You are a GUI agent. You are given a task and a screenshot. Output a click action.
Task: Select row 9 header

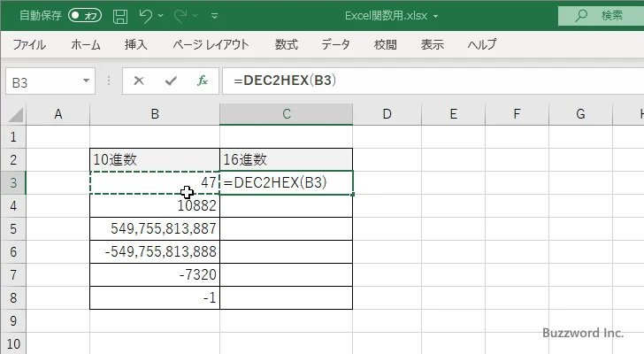click(13, 320)
